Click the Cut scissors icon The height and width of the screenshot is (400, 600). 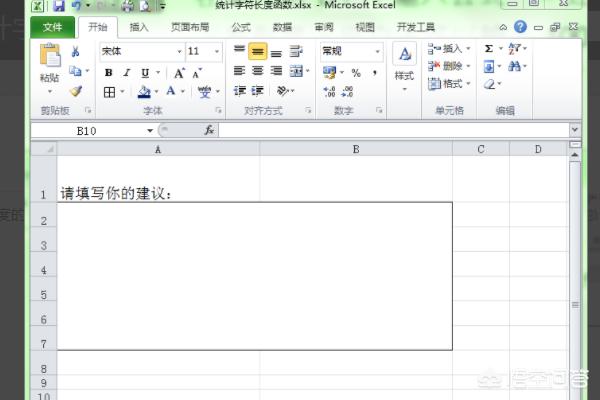point(75,52)
